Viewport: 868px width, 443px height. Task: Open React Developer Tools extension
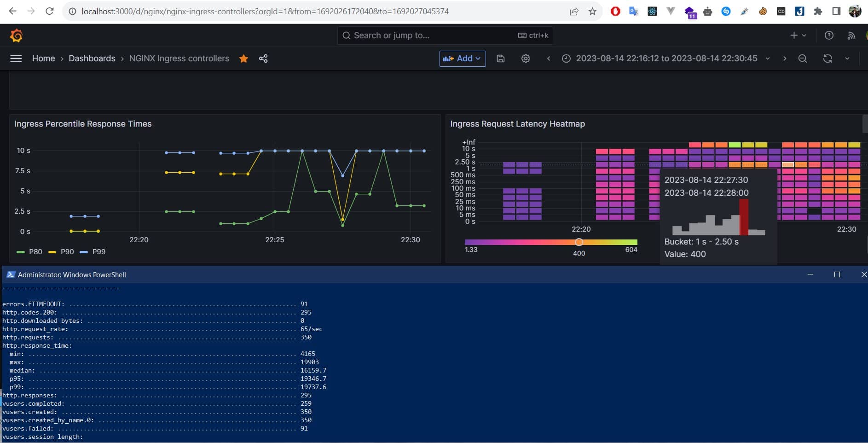coord(652,12)
